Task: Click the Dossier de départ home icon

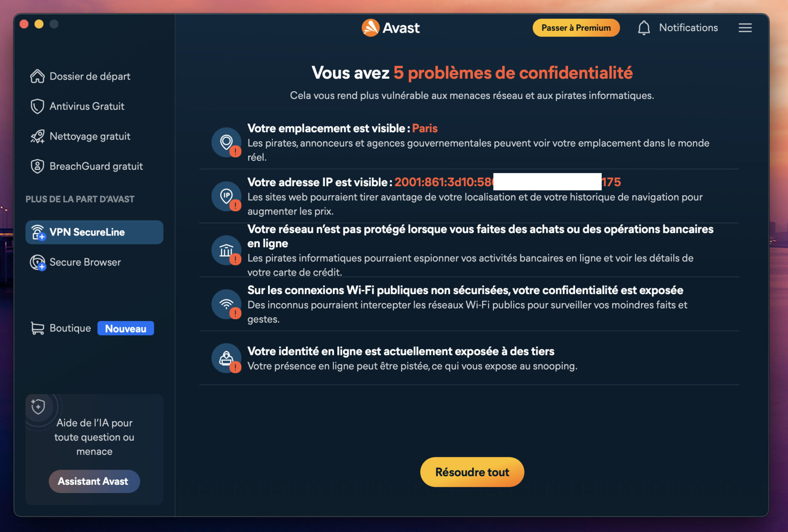Action: 37,76
